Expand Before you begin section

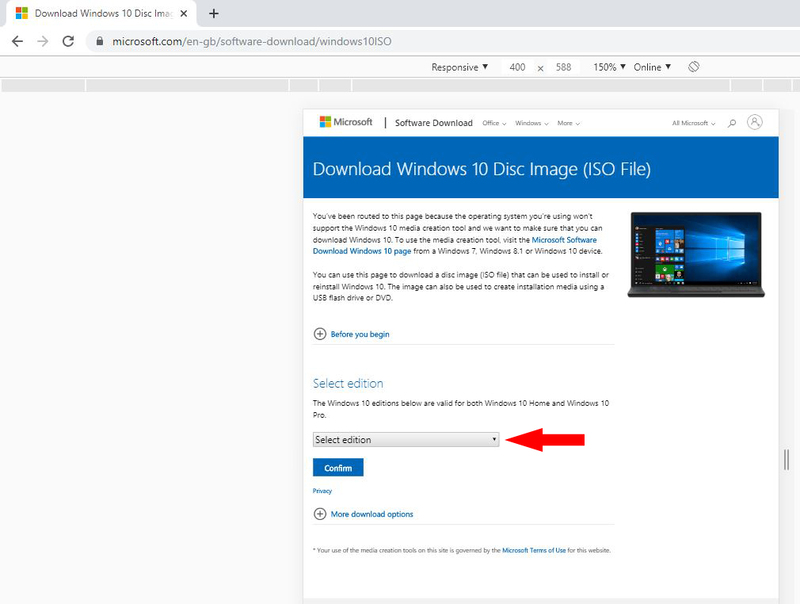360,334
